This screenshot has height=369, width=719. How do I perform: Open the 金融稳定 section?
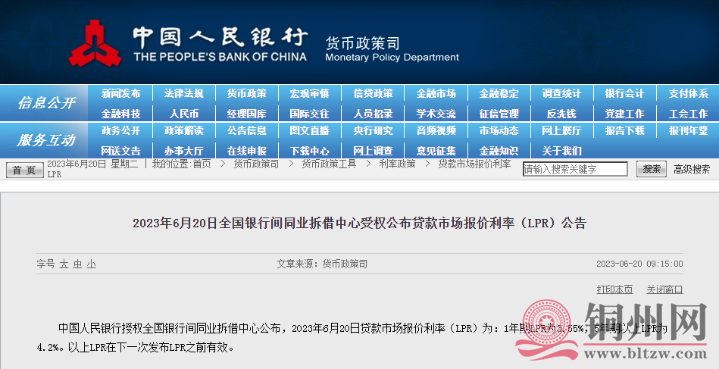coord(499,94)
